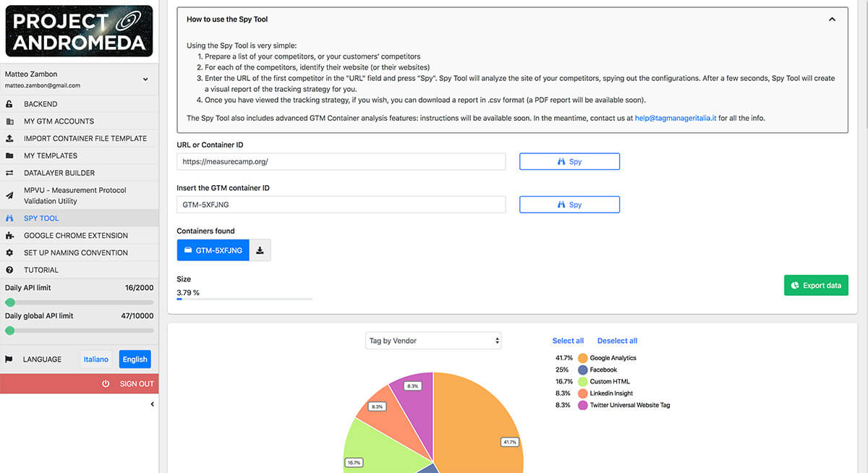Screen dimensions: 868x473
Task: Click the Export data button
Action: pyautogui.click(x=816, y=285)
